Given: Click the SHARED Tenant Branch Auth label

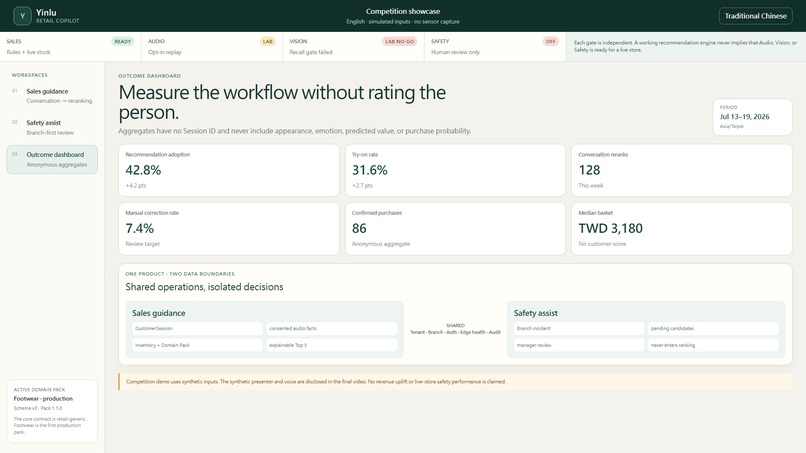Looking at the screenshot, I should click(455, 329).
